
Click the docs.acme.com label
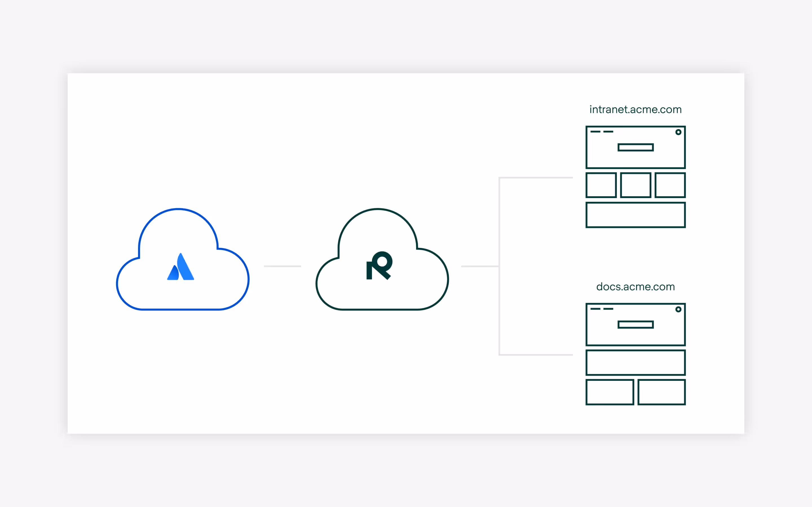click(x=635, y=287)
